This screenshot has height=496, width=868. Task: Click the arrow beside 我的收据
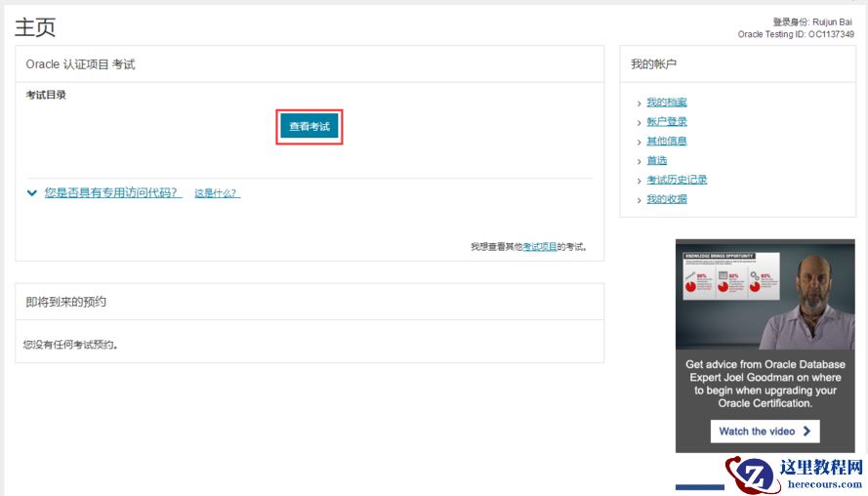click(x=639, y=200)
